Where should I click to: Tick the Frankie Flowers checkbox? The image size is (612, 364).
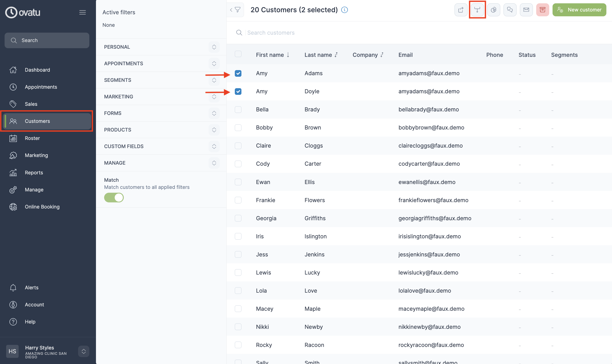[238, 200]
